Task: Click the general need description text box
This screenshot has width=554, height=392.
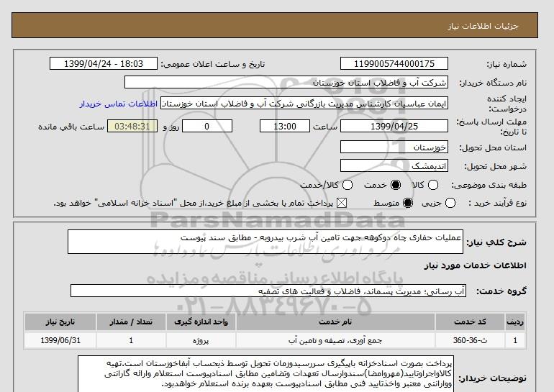Action: pos(265,242)
